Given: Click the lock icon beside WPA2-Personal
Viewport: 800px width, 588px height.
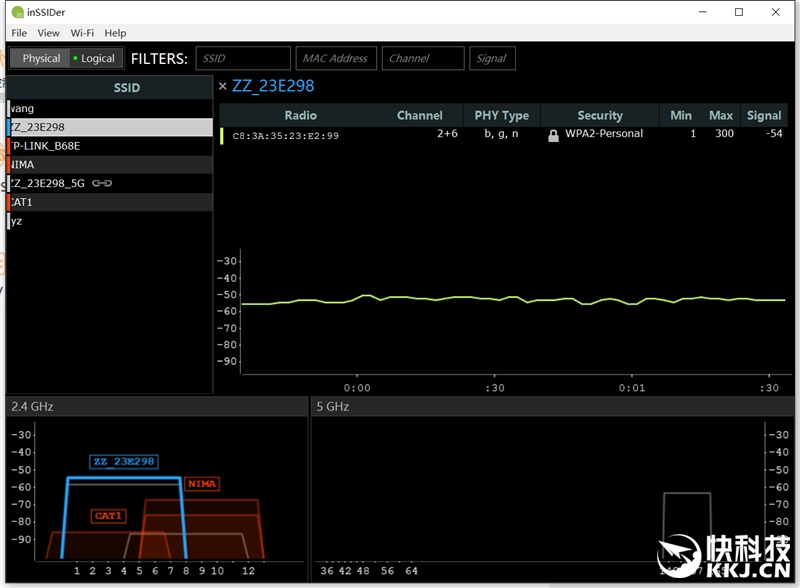Looking at the screenshot, I should pyautogui.click(x=553, y=135).
